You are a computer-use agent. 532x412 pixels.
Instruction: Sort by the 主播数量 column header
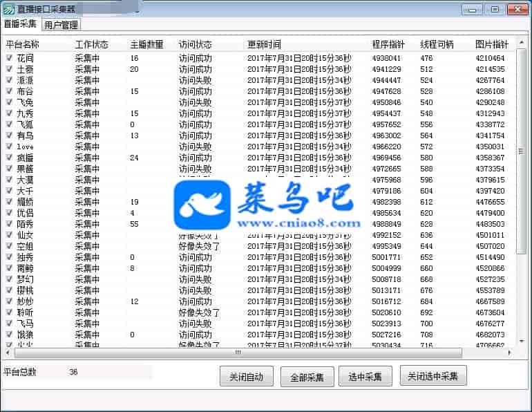[147, 44]
